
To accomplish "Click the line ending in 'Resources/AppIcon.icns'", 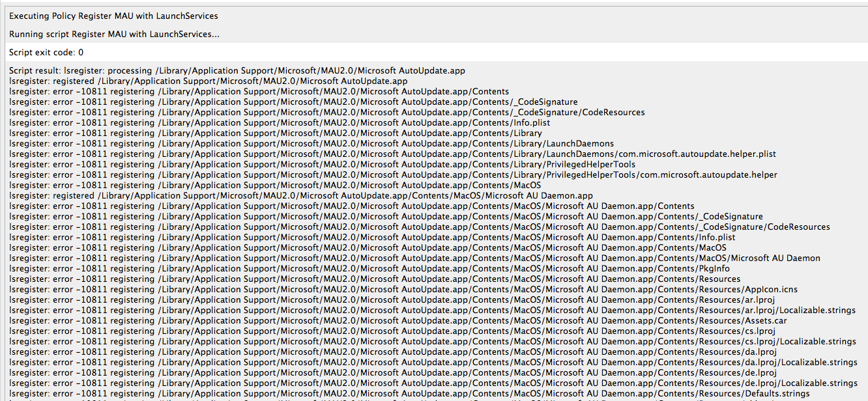I will click(403, 289).
